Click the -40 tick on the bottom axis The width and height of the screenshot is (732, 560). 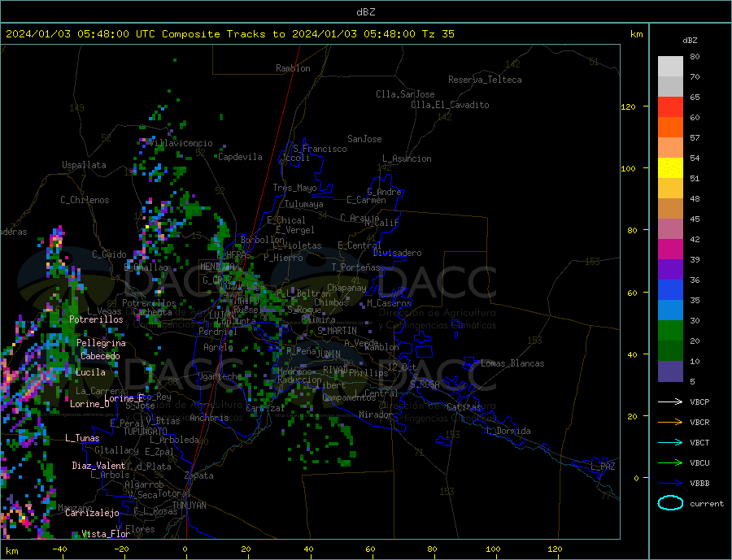(x=59, y=549)
